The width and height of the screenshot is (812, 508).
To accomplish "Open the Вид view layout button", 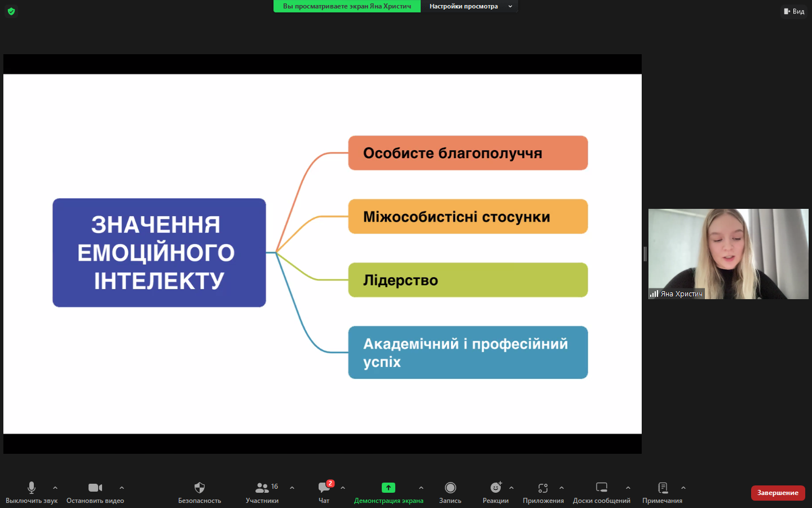I will 794,11.
